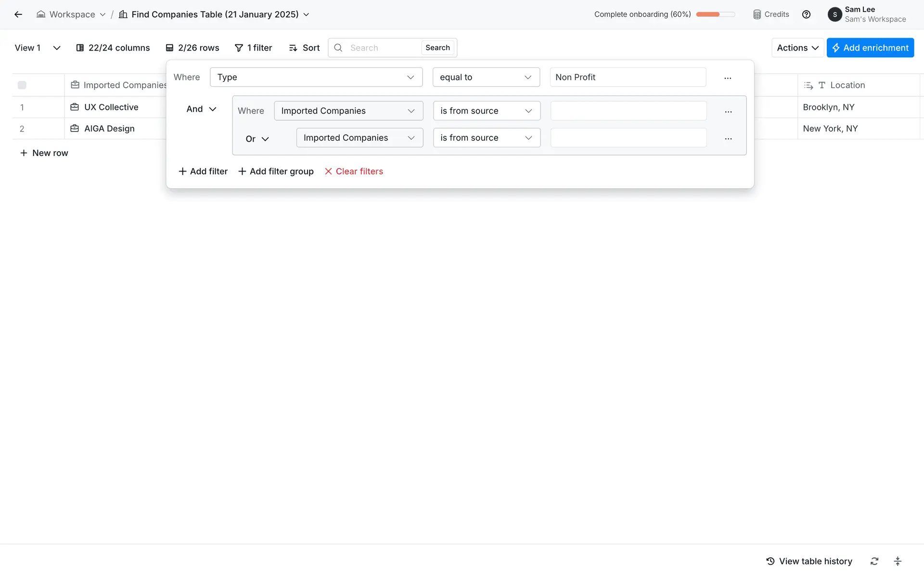Open the Type filter row's three-dots menu
Screen dimensions: 924x578
(728, 78)
